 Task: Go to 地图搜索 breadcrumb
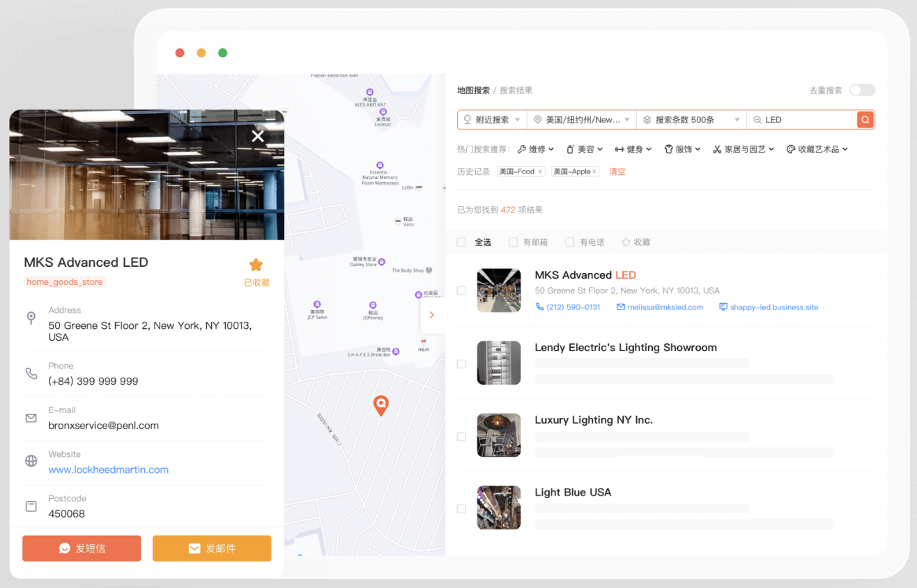click(x=474, y=91)
